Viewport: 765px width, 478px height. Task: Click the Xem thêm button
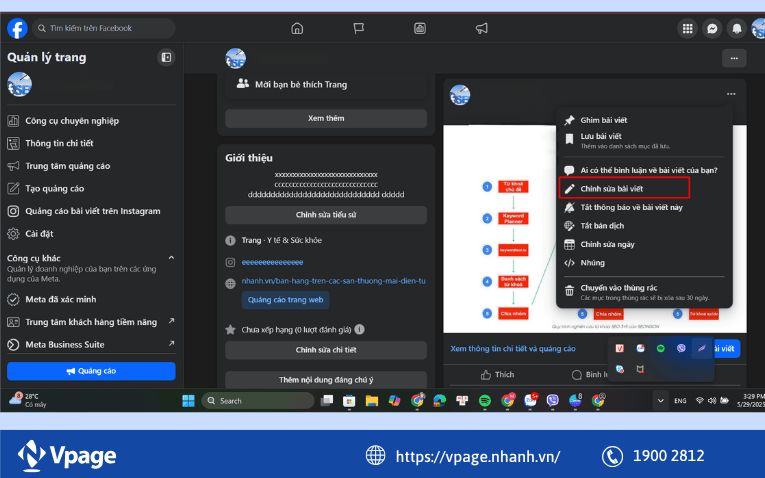click(326, 119)
